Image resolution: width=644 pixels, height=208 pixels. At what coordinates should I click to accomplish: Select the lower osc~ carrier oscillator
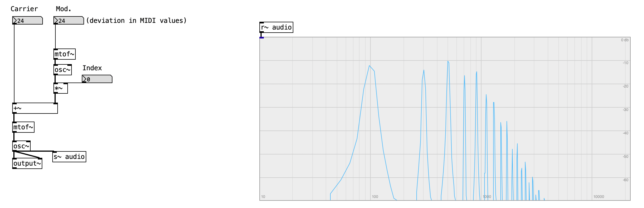coord(21,146)
